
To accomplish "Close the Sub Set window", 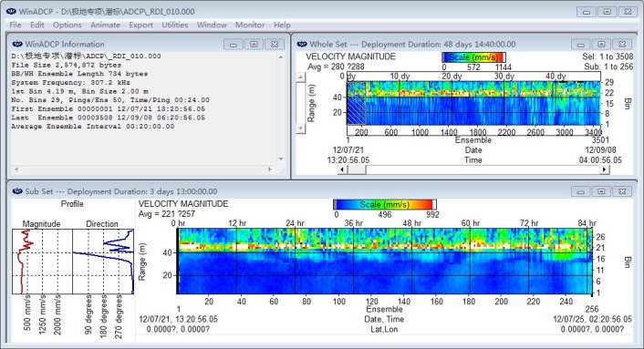I will (622, 191).
